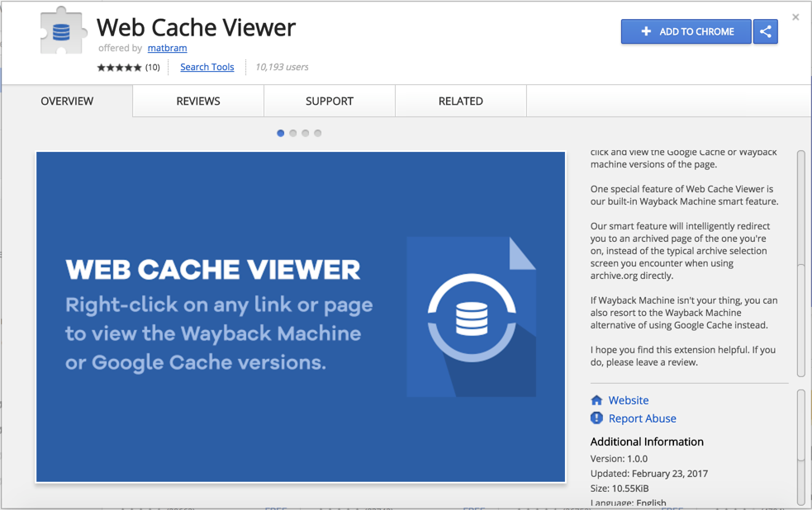Click the share icon button
Image resolution: width=812 pixels, height=510 pixels.
766,31
